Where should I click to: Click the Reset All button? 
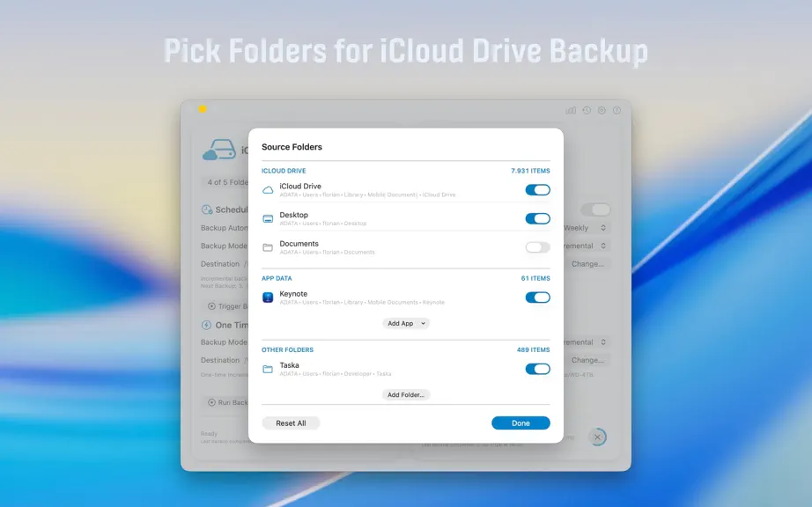(291, 423)
